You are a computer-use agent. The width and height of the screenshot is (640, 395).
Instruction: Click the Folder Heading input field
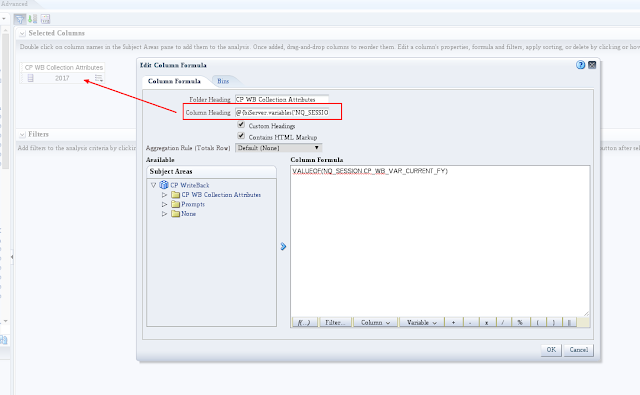pyautogui.click(x=282, y=99)
